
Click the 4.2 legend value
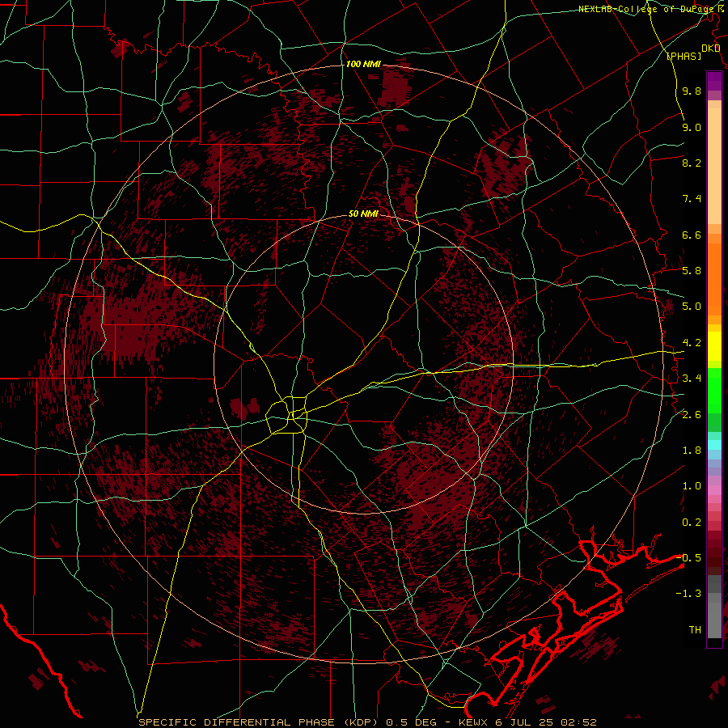coord(692,343)
